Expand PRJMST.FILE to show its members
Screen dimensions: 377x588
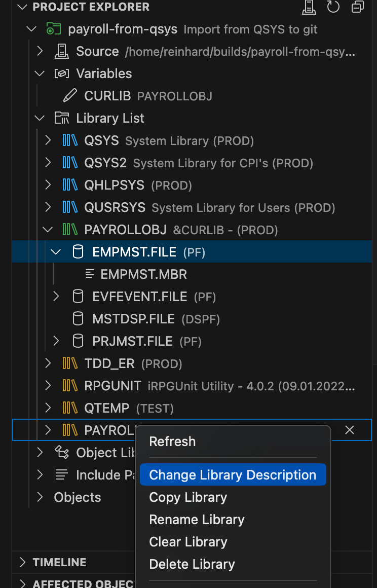click(x=56, y=341)
